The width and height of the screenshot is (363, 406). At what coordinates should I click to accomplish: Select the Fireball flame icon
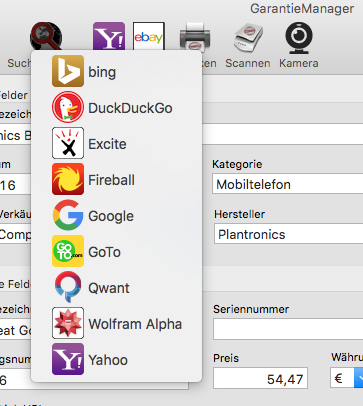click(x=68, y=179)
